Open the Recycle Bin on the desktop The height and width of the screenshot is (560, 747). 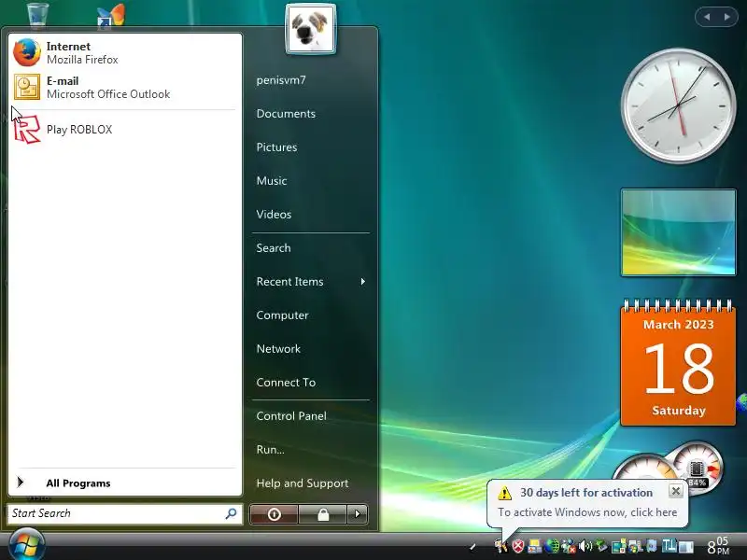37,14
